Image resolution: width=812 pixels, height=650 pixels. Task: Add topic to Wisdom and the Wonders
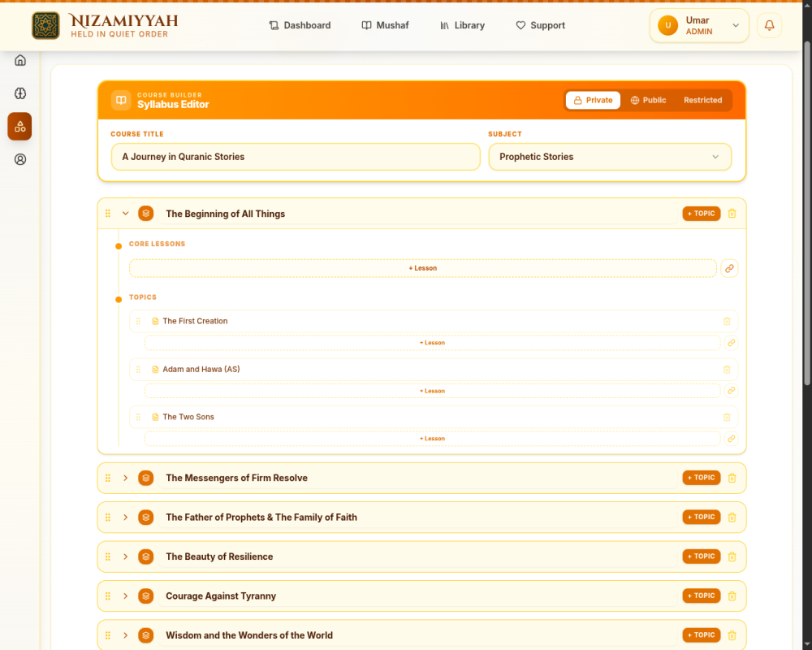(x=702, y=635)
